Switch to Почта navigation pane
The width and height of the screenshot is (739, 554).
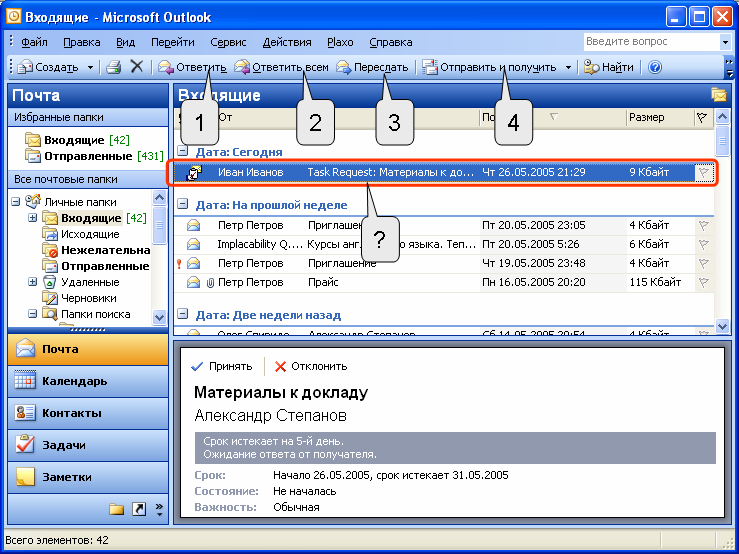[88, 349]
